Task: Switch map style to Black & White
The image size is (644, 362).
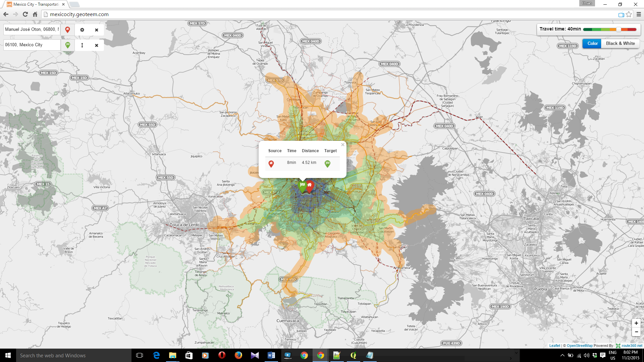Action: [x=620, y=44]
